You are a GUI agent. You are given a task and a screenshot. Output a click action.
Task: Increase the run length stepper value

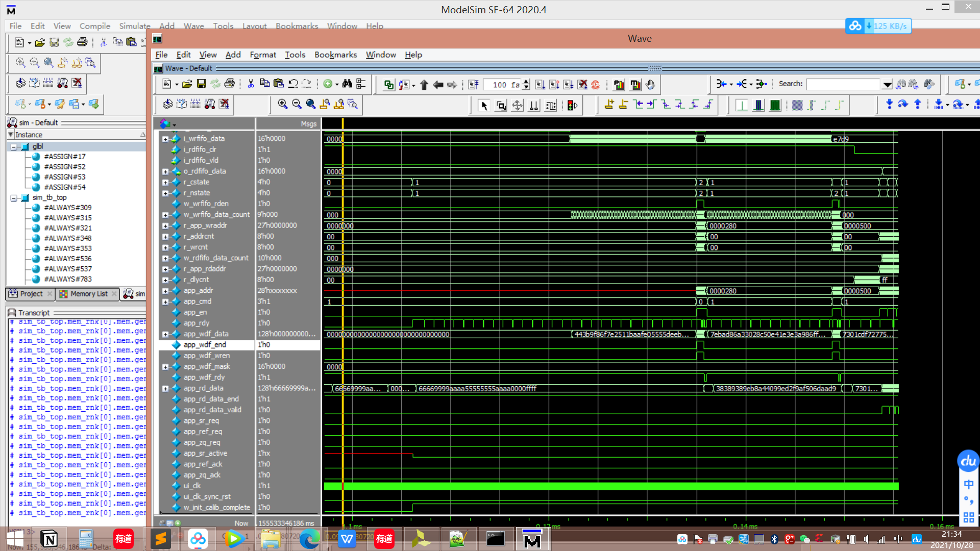pyautogui.click(x=526, y=82)
